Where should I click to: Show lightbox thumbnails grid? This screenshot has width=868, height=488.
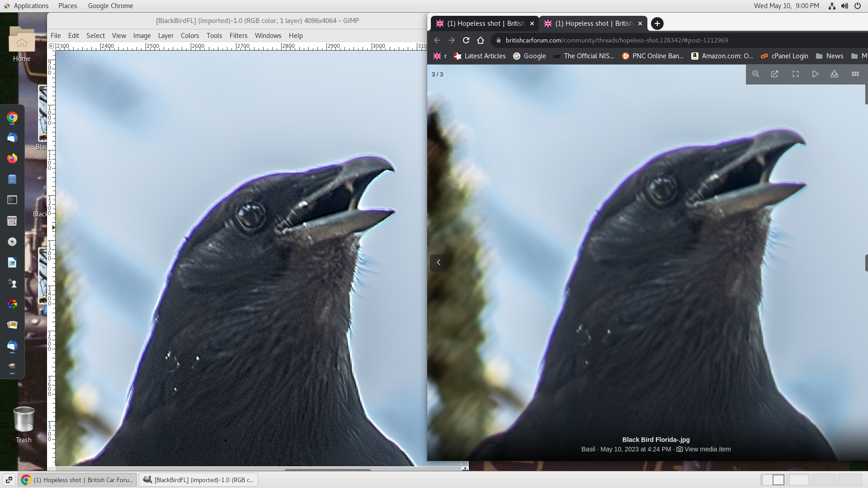[855, 74]
